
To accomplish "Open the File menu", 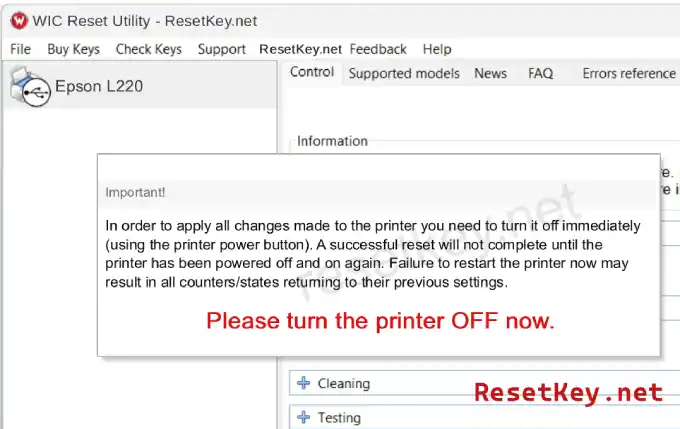I will click(20, 49).
